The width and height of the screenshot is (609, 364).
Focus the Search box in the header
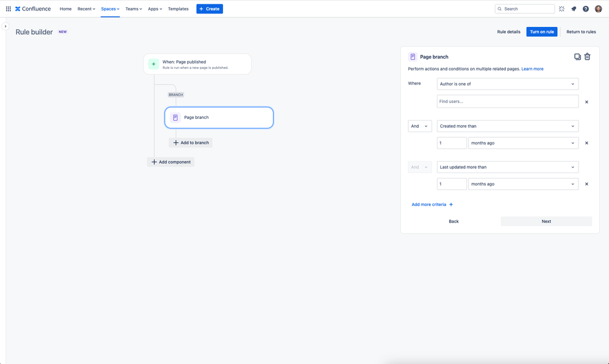coord(524,9)
